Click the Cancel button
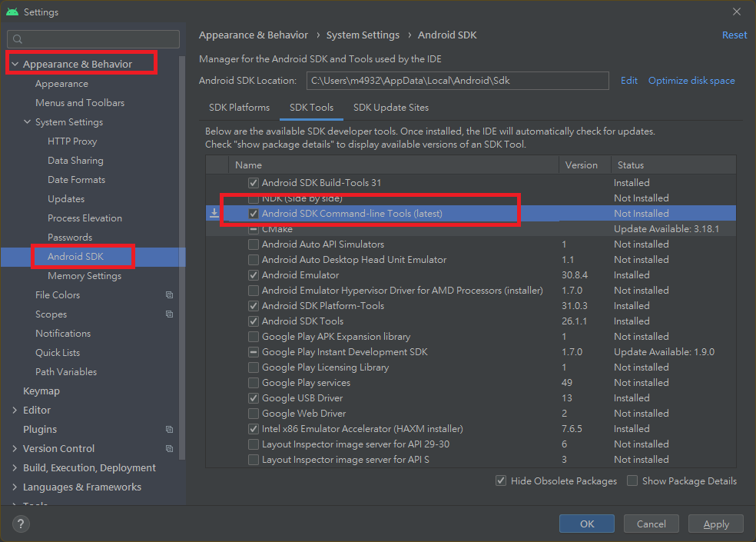This screenshot has height=542, width=756. (652, 524)
